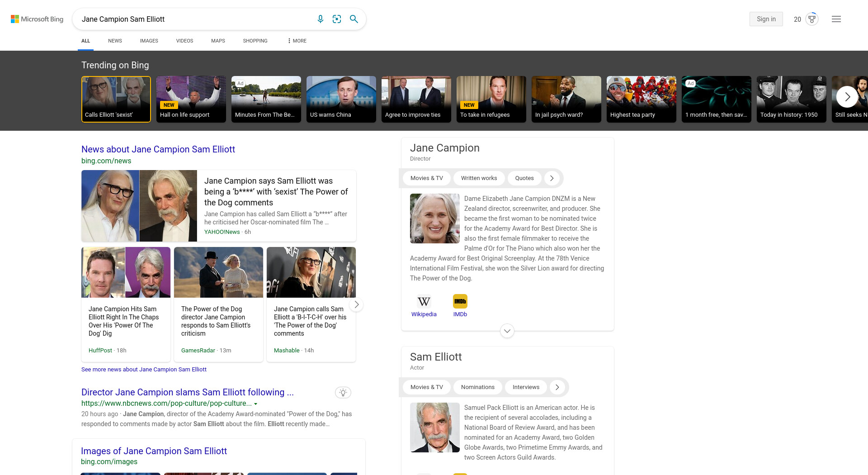868x475 pixels.
Task: Open GamesRadar news card about criticism
Action: point(218,304)
